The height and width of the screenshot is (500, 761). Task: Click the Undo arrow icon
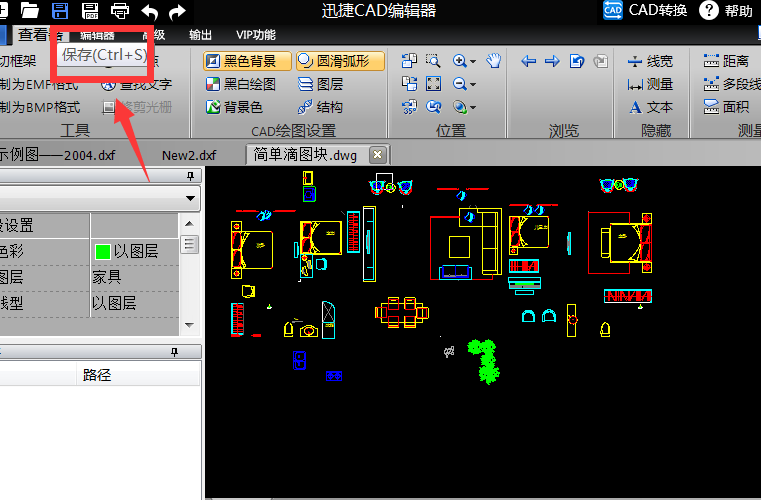click(x=149, y=11)
